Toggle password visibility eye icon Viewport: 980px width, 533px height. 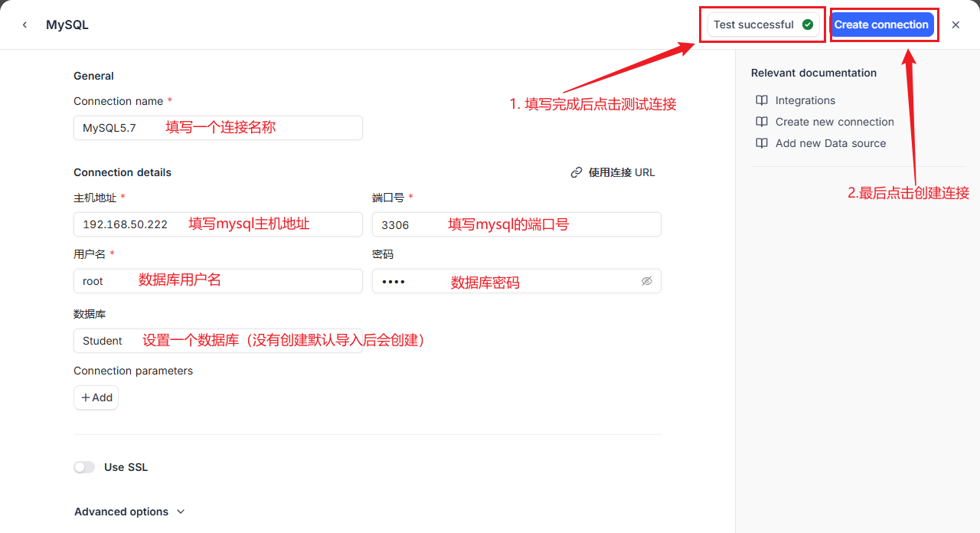647,281
